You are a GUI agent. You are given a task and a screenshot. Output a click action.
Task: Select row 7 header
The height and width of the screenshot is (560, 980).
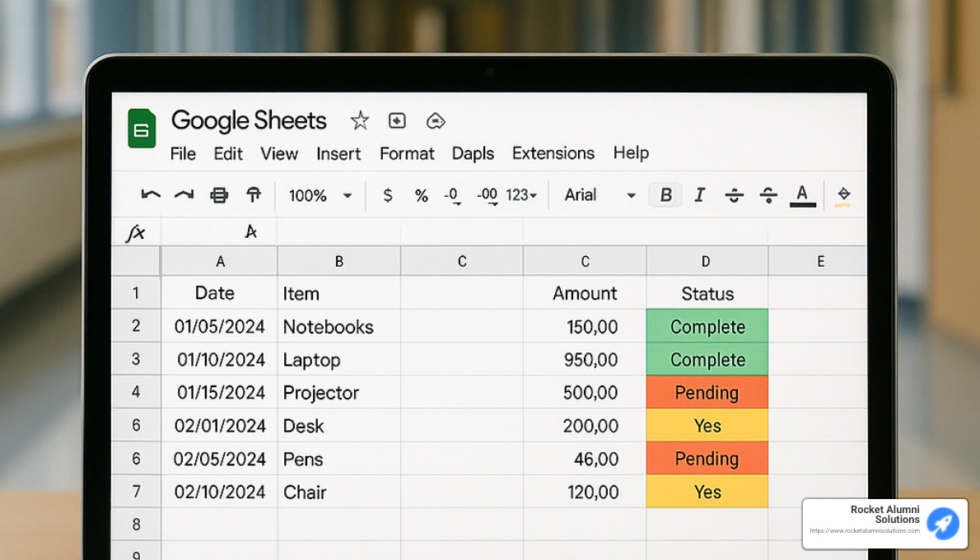tap(136, 492)
